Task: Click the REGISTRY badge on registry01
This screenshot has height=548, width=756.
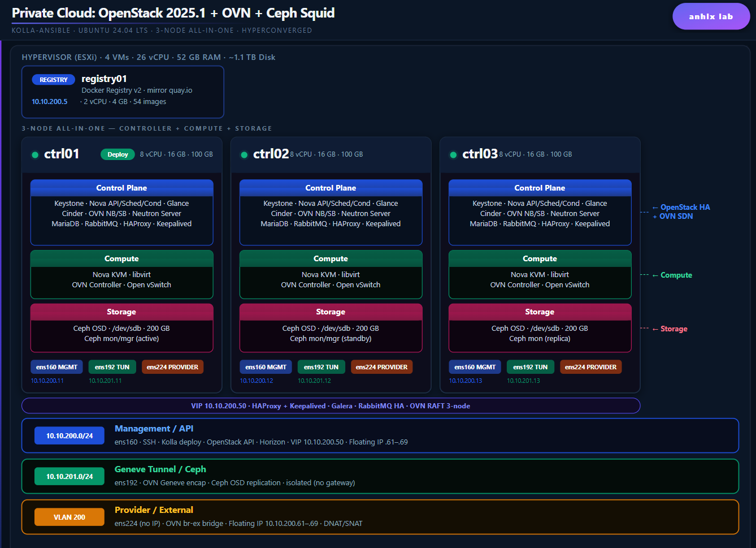Action: pos(54,80)
